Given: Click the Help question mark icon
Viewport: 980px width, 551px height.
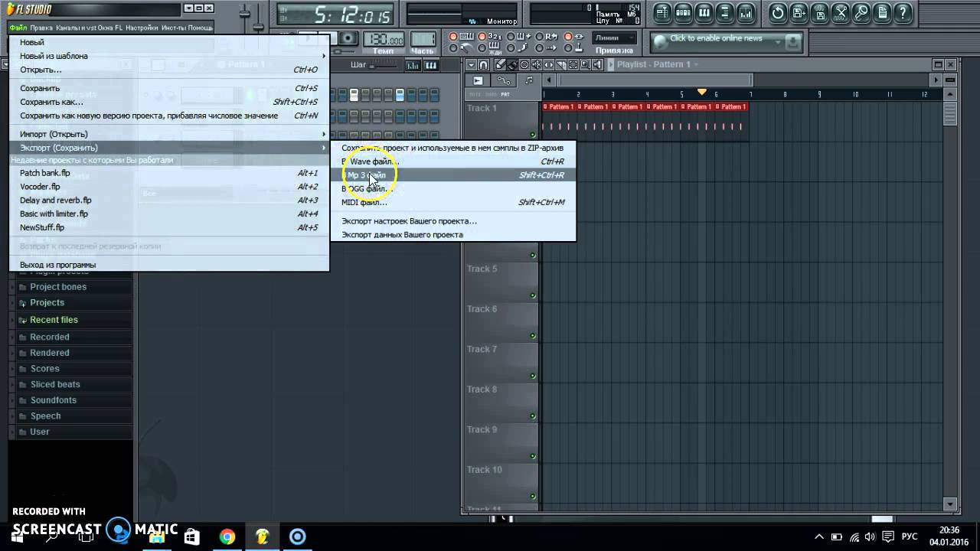Looking at the screenshot, I should pos(902,13).
